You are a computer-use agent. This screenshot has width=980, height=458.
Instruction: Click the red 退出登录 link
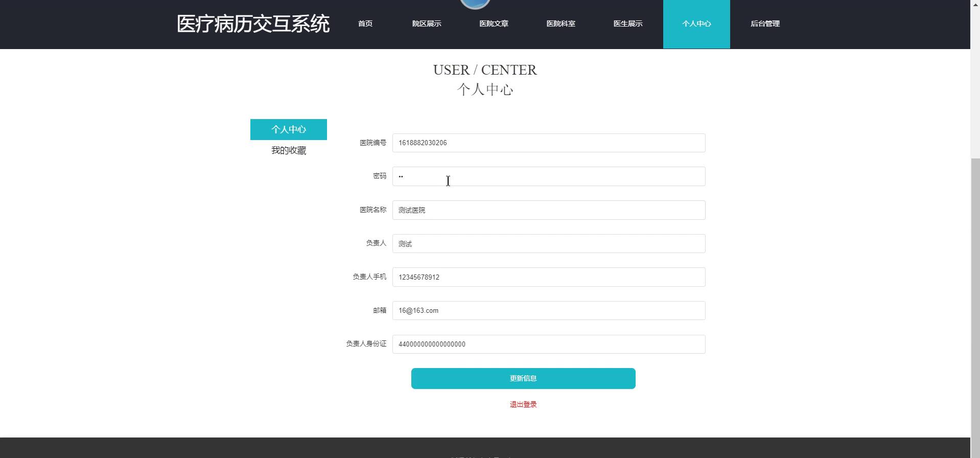[x=523, y=404]
